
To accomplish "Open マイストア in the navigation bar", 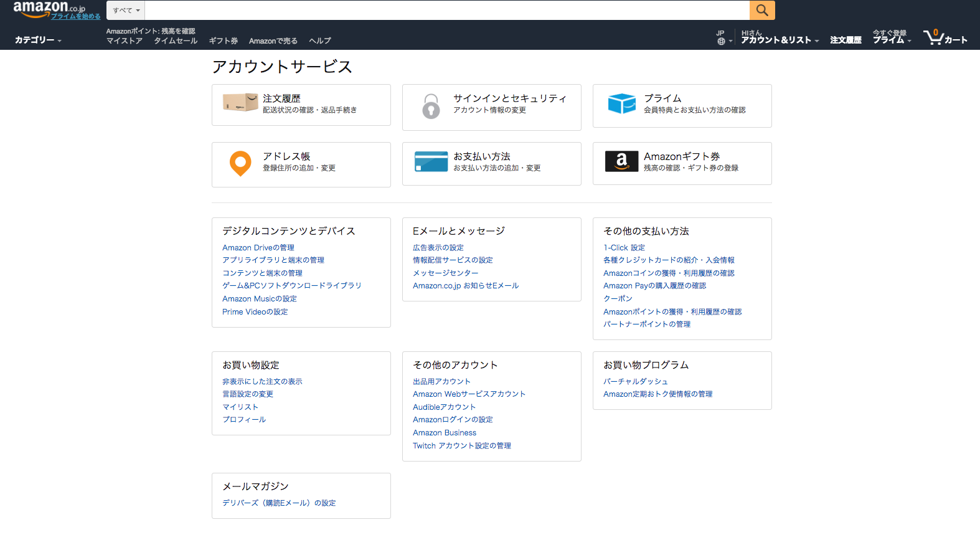I will [125, 41].
